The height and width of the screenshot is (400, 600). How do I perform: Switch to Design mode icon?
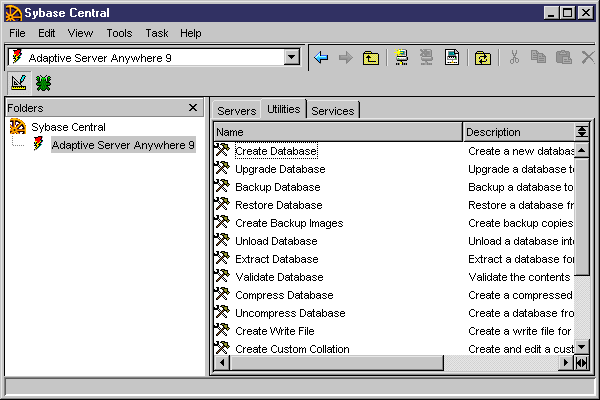click(x=18, y=83)
